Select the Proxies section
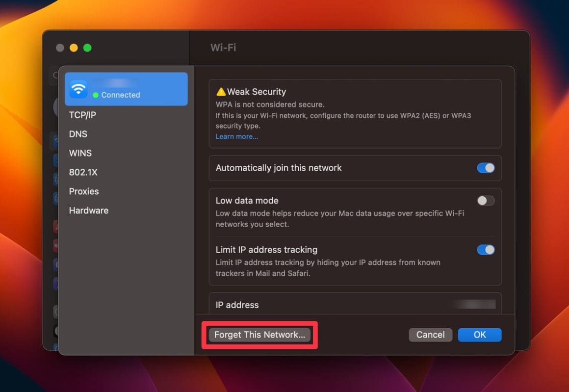 83,191
